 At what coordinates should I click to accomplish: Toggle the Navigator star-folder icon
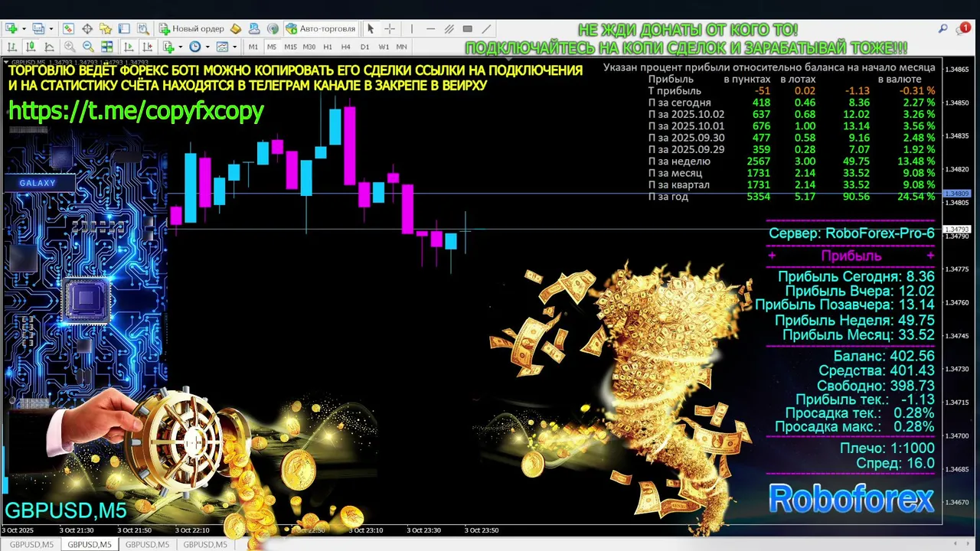[106, 28]
